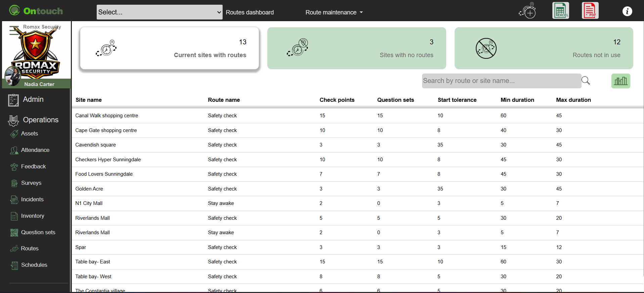The image size is (644, 293).
Task: Select the Current sites with routes card
Action: tap(170, 48)
